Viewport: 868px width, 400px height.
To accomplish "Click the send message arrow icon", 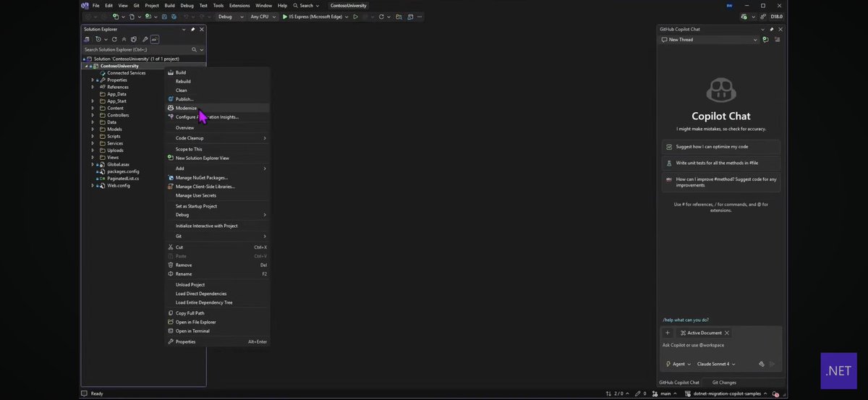I will (x=772, y=364).
